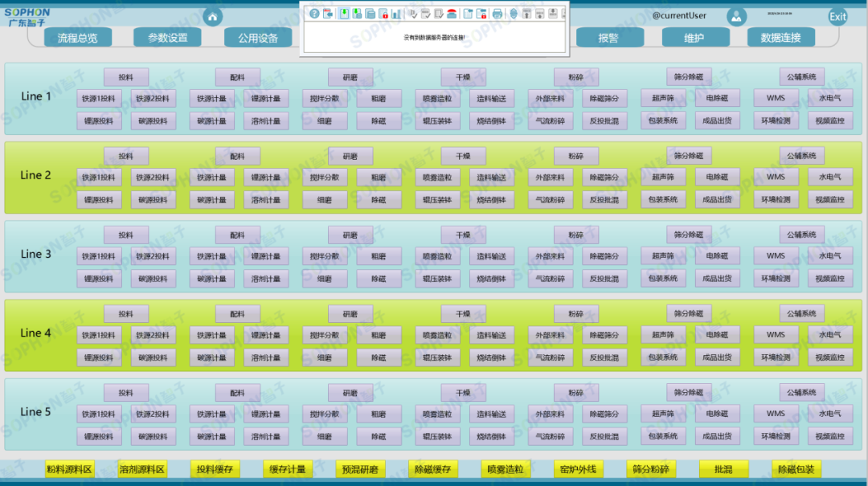Click Line 1 铁源1投料 button
The image size is (868, 486).
pos(100,99)
